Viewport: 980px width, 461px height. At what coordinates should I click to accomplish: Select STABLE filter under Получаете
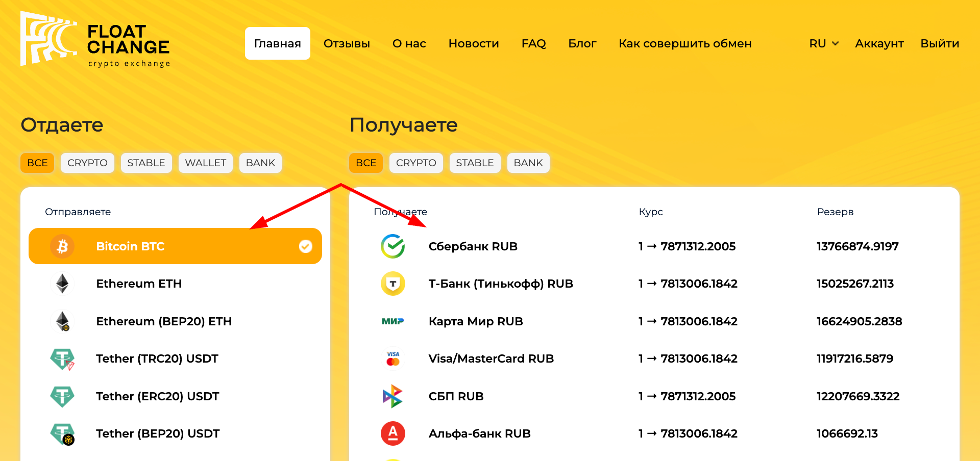[x=475, y=163]
